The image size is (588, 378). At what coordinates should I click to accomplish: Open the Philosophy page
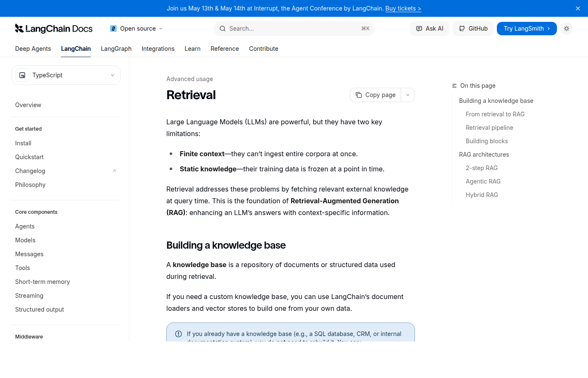[30, 185]
